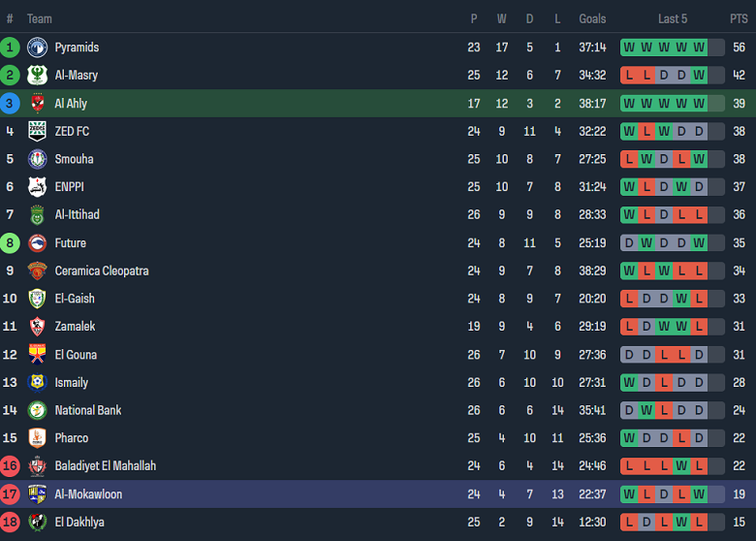The height and width of the screenshot is (541, 756).
Task: Click the green position 1 rank badge
Action: pos(10,48)
